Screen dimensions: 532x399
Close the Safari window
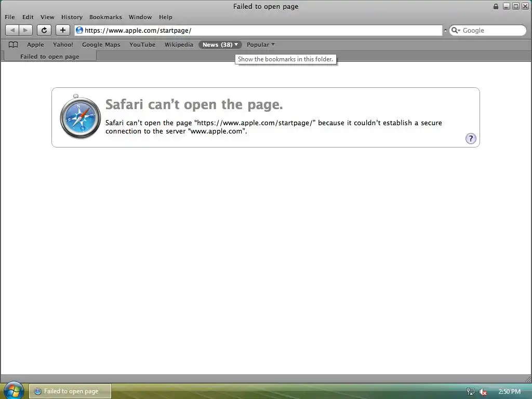[525, 6]
